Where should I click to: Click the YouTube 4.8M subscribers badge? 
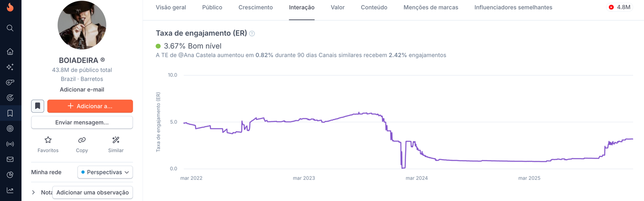(x=619, y=7)
